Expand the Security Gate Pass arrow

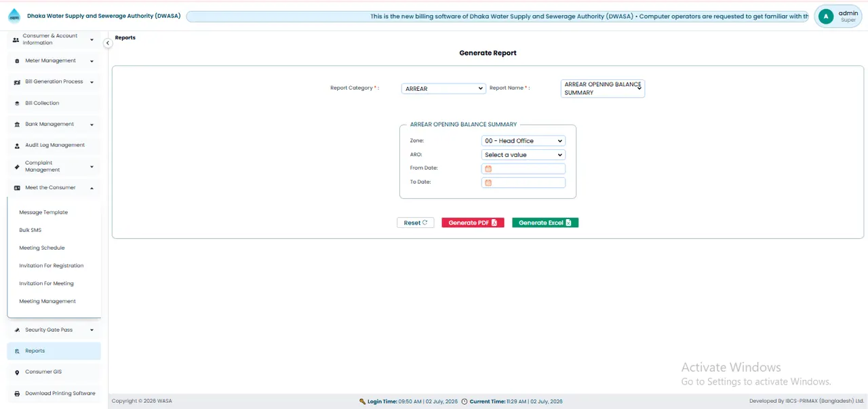coord(92,330)
